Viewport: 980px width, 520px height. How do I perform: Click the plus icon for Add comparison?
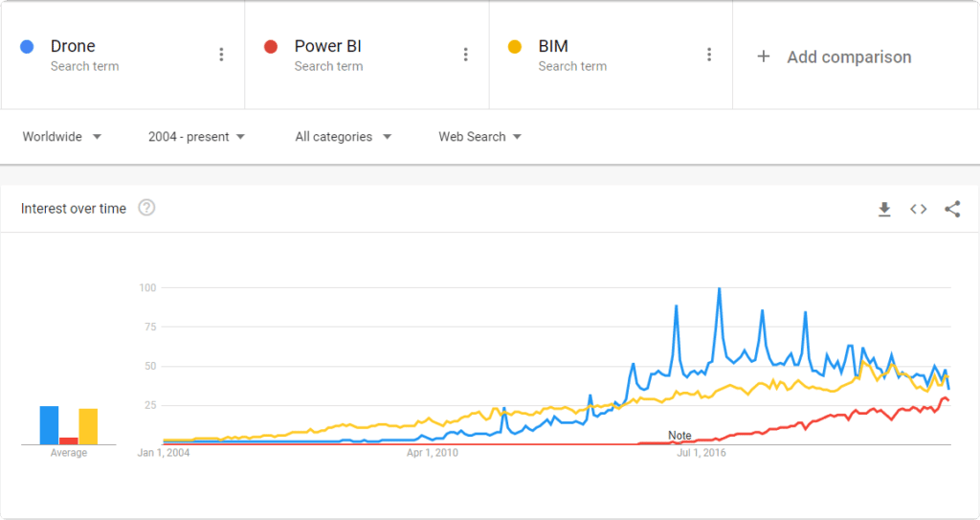763,57
